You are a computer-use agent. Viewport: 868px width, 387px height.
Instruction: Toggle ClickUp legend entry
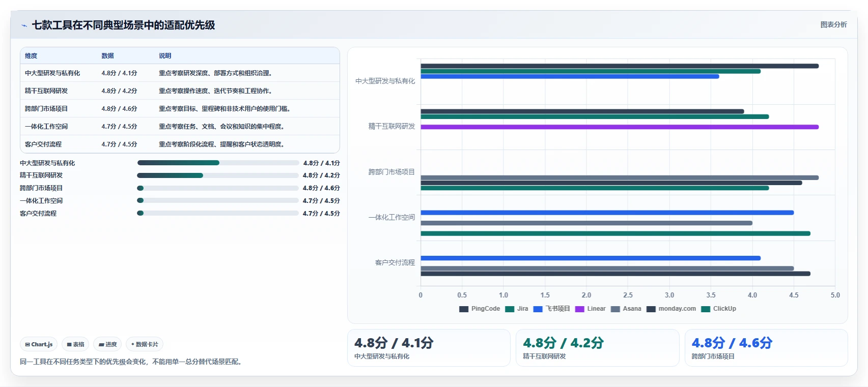[719, 309]
